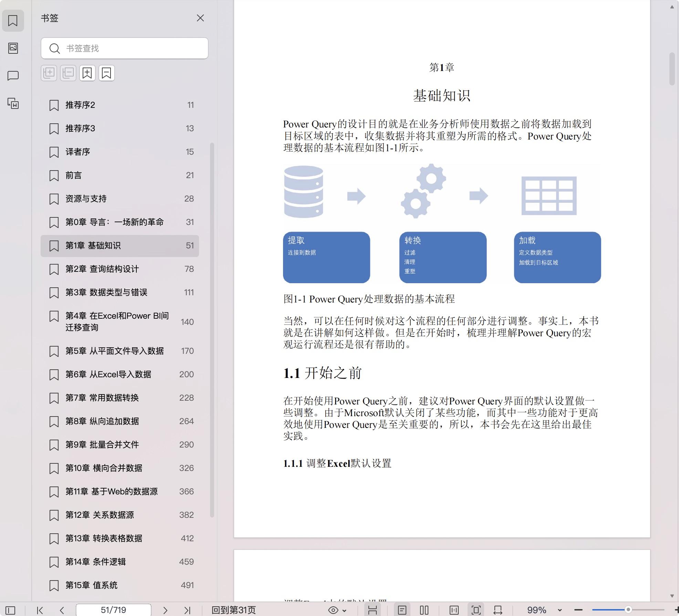Open the document conversion icon in sidebar
The image size is (679, 616).
13,103
